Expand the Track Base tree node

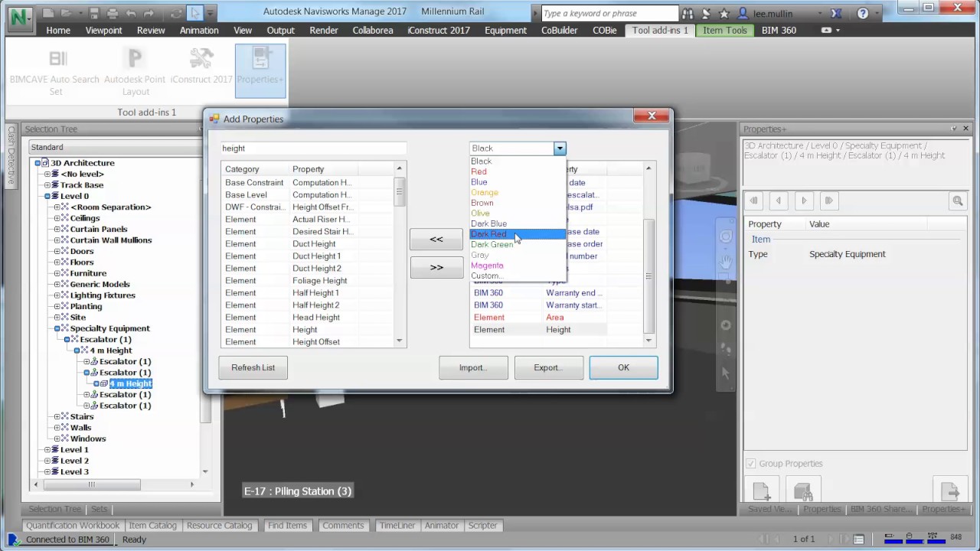pos(47,185)
